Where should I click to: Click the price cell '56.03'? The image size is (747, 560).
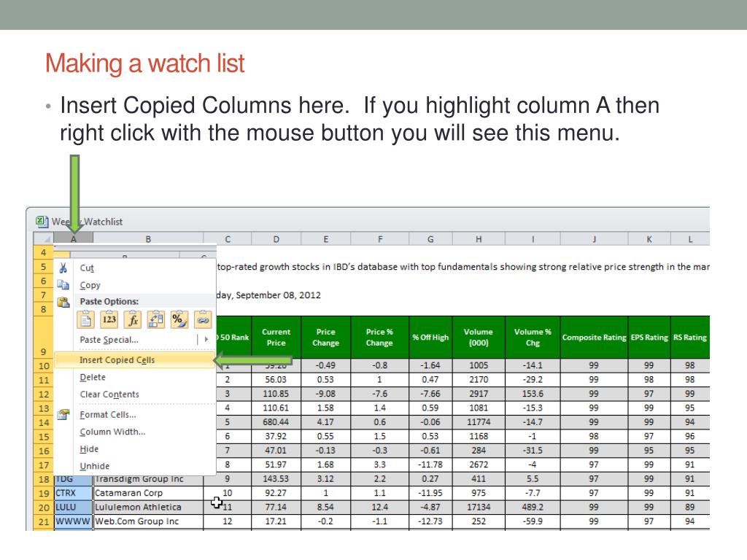point(276,380)
